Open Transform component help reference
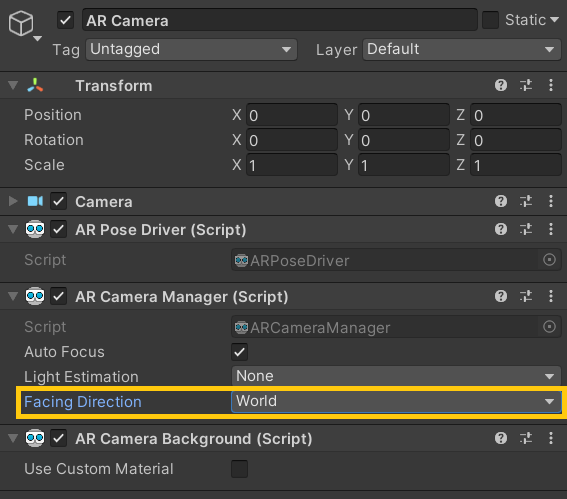 tap(501, 85)
